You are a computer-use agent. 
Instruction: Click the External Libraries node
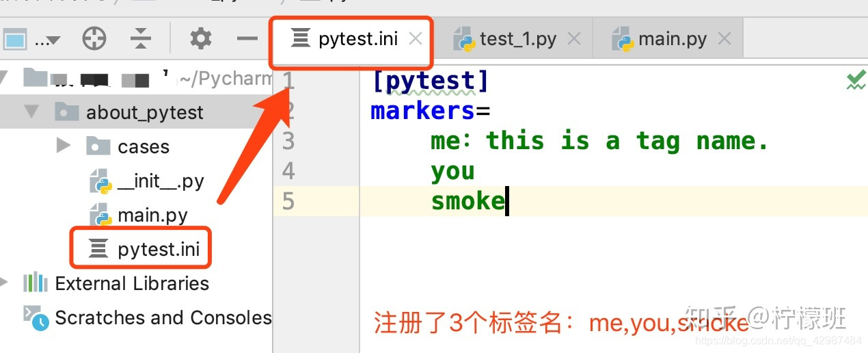click(x=132, y=283)
